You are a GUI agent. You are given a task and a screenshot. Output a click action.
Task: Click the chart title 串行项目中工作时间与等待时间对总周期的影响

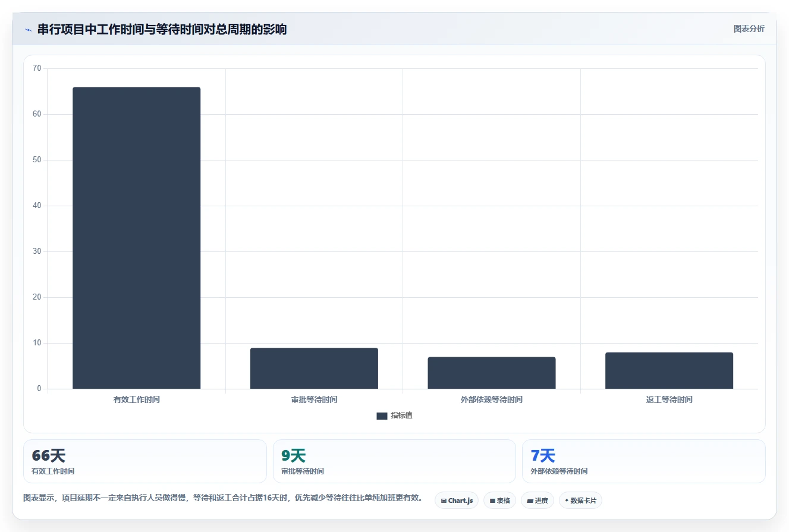click(162, 30)
